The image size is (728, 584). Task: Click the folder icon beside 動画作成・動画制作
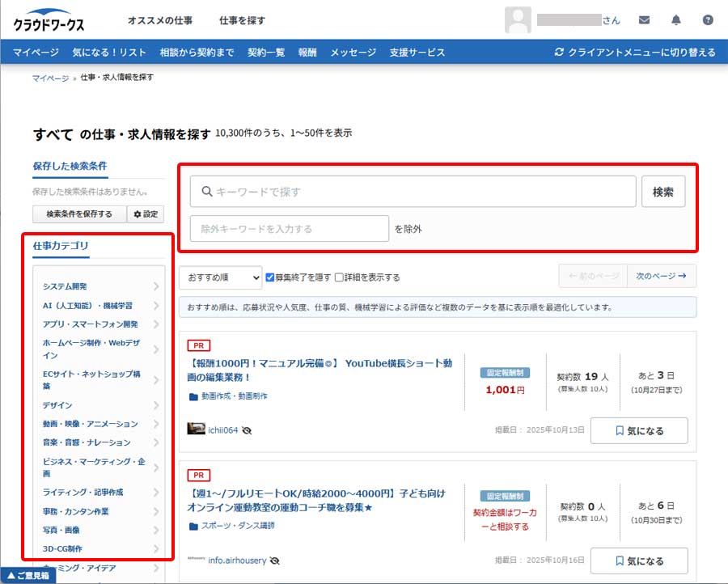click(x=193, y=397)
